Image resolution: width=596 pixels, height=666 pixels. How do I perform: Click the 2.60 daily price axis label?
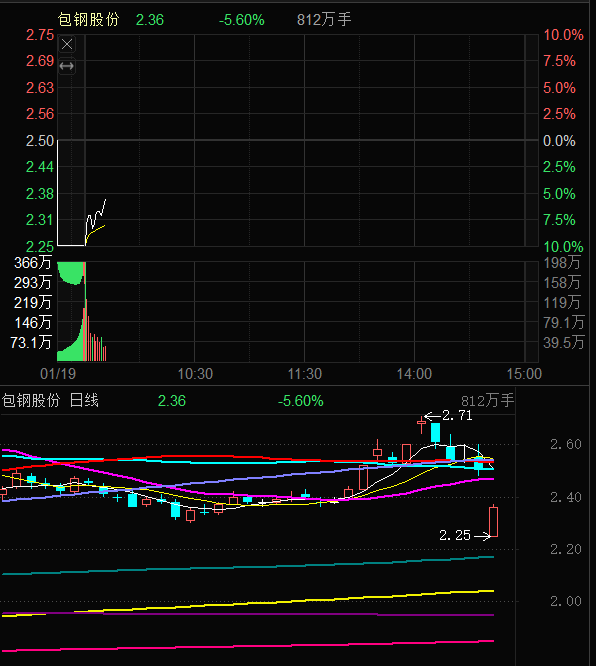(x=565, y=444)
